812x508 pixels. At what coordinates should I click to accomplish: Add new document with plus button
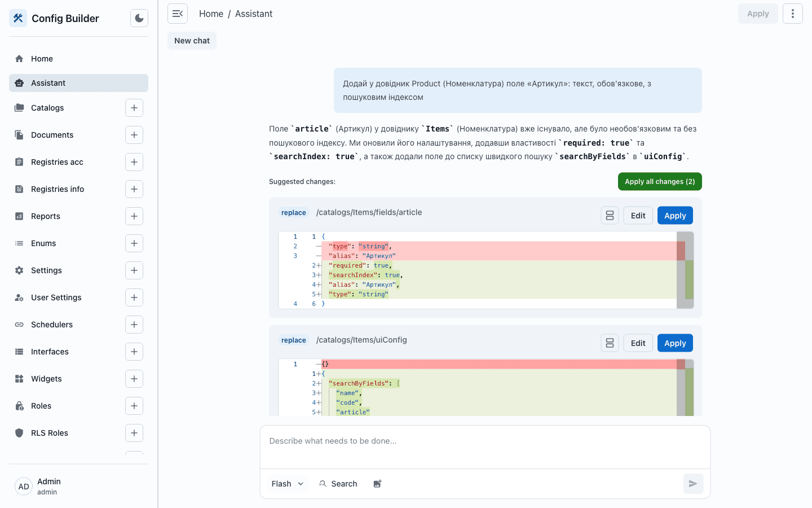click(134, 135)
